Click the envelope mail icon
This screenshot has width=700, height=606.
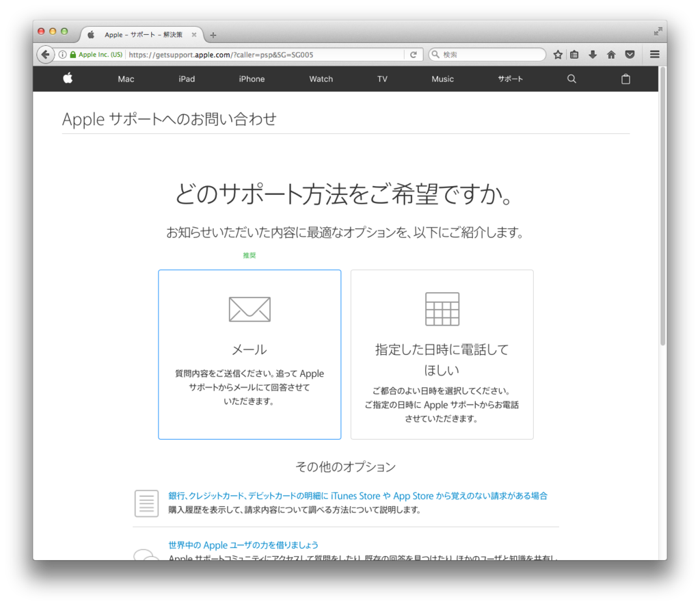(250, 309)
